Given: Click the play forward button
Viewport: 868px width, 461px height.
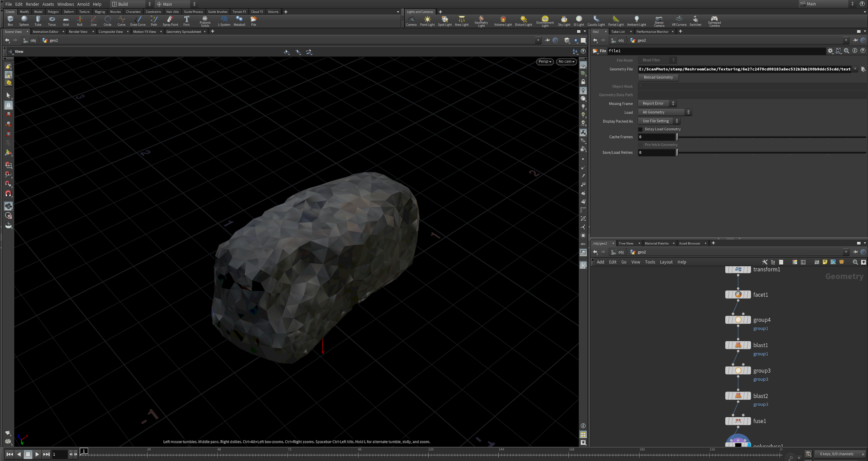Looking at the screenshot, I should pos(37,454).
